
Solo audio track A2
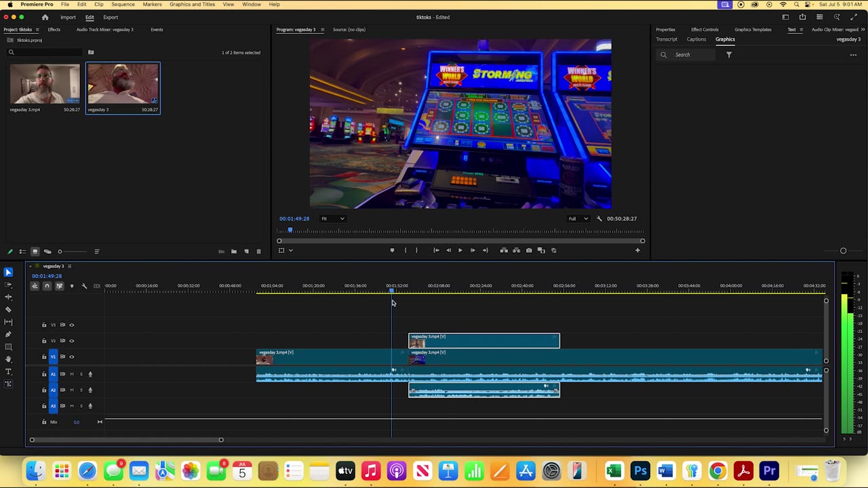pyautogui.click(x=81, y=390)
